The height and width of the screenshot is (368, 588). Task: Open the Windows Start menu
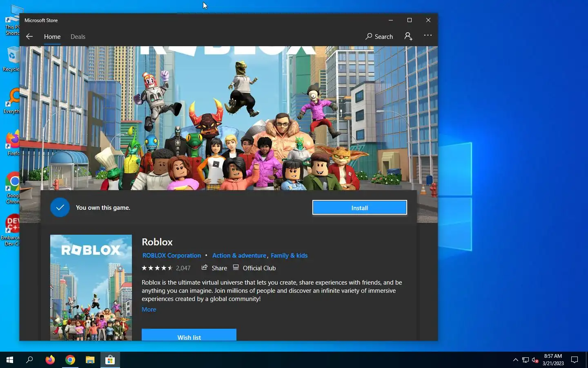pos(10,360)
